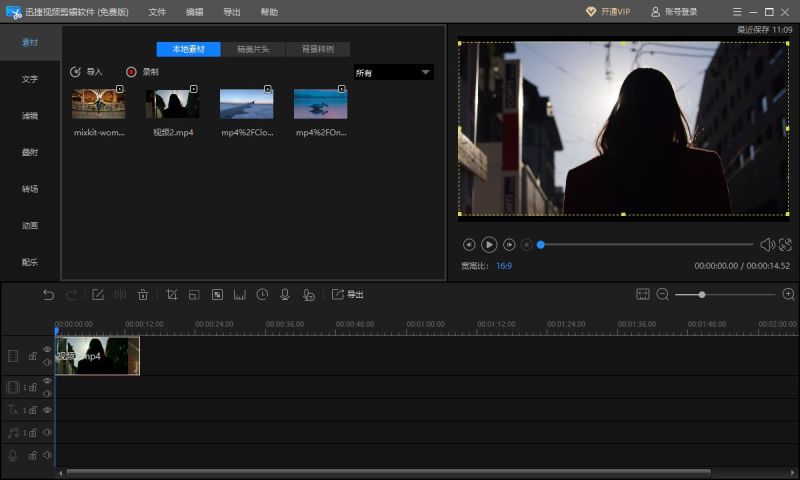Open the 文件 menu

[x=157, y=11]
